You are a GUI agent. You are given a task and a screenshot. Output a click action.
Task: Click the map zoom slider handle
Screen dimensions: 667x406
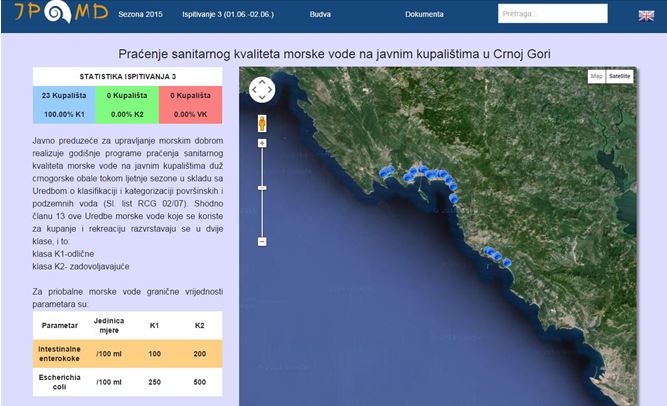262,187
